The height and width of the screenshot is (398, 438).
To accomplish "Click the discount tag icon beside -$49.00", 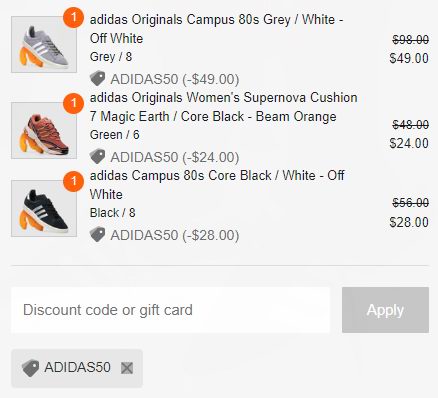I will pyautogui.click(x=97, y=79).
